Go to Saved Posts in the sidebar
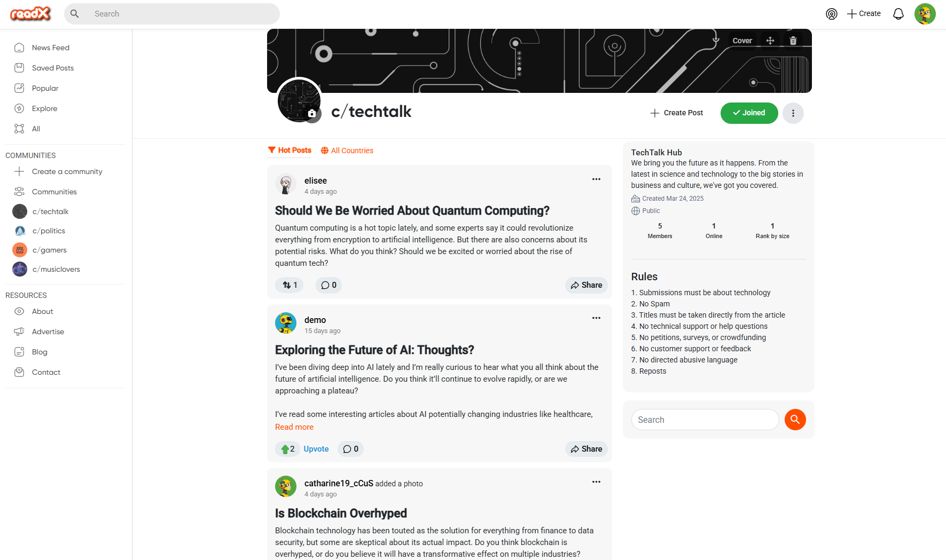 [x=52, y=68]
